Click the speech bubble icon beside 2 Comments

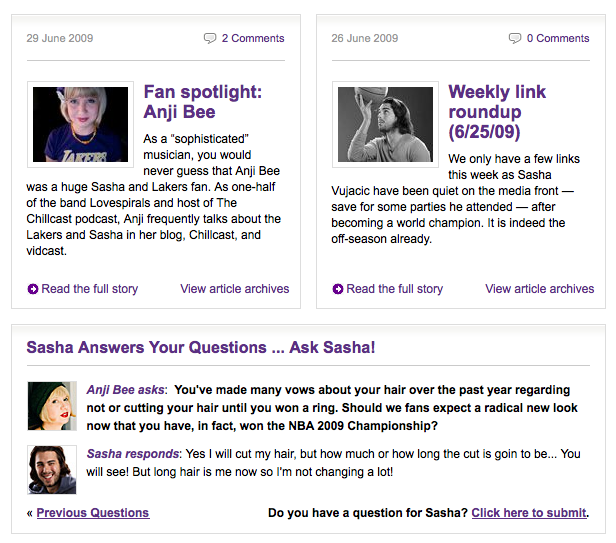[210, 38]
